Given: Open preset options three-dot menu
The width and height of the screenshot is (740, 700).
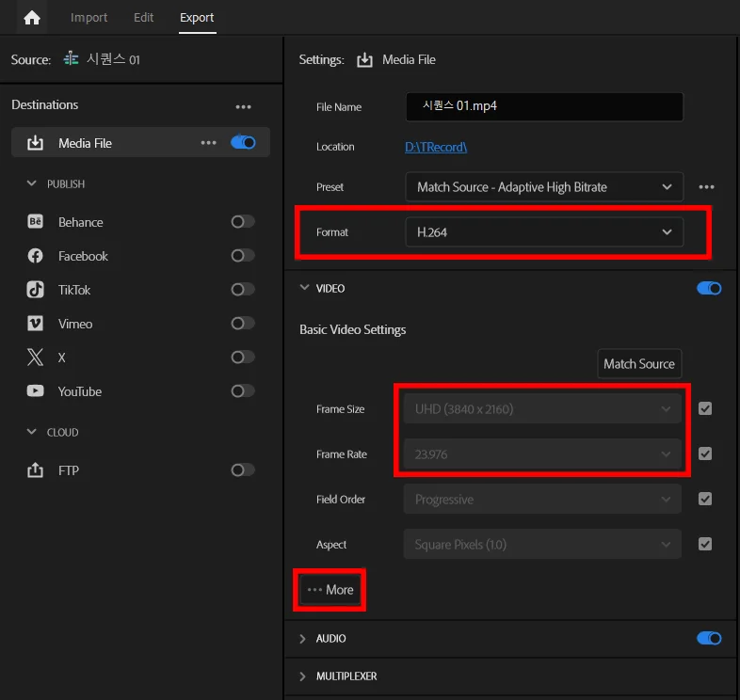Looking at the screenshot, I should [706, 187].
